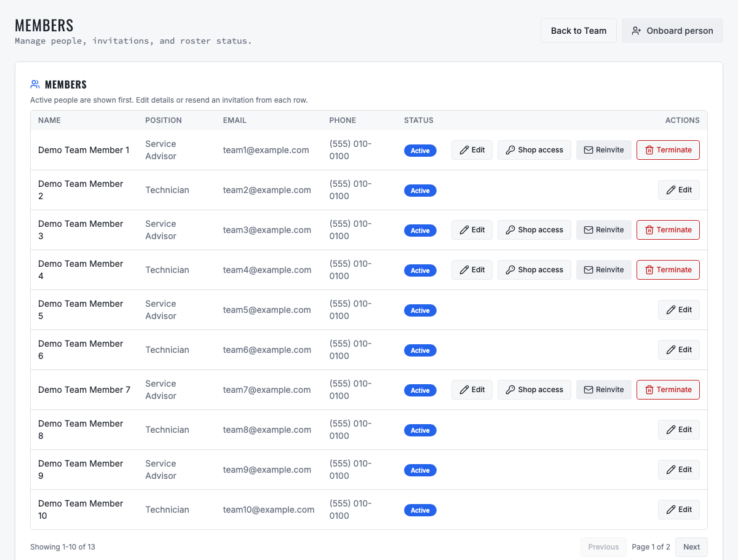Viewport: 738px width, 560px height.
Task: Terminate Demo Team Member 3
Action: (668, 230)
